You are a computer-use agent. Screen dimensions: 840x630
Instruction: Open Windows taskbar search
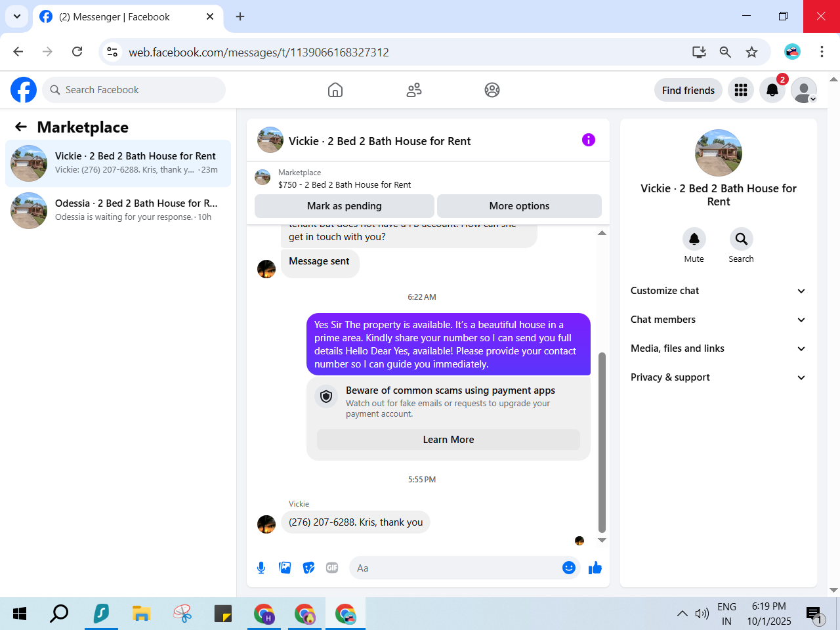click(59, 614)
